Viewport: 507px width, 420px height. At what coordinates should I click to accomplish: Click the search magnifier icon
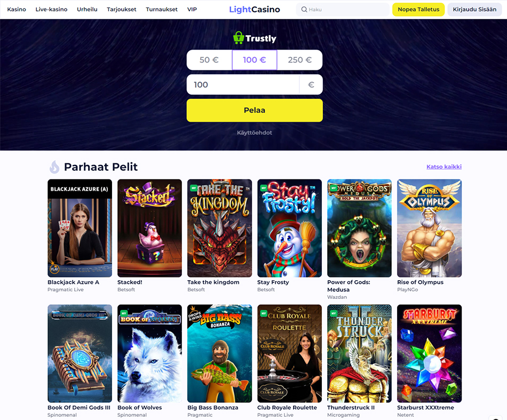pyautogui.click(x=304, y=10)
